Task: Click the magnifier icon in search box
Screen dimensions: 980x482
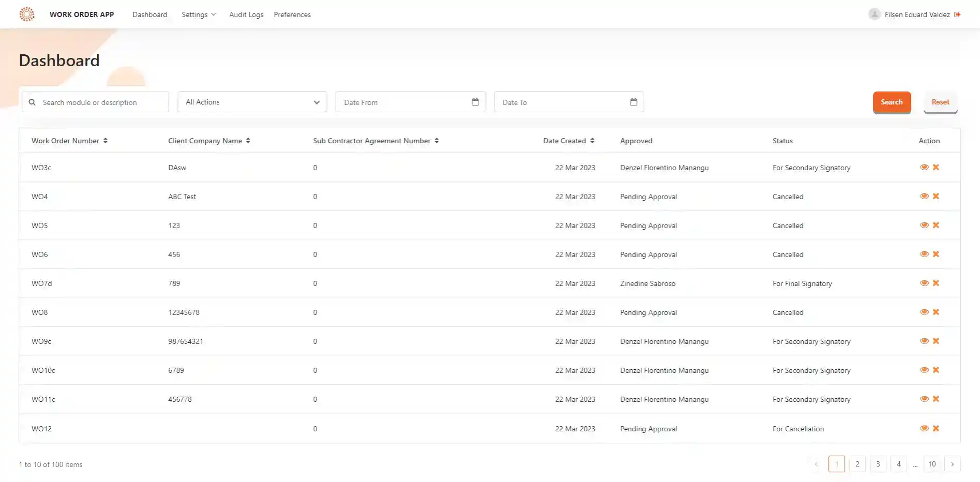Action: click(32, 102)
